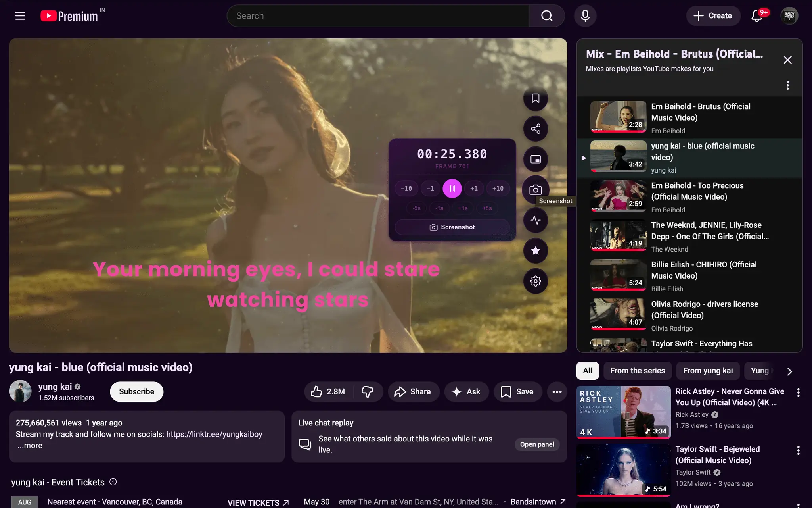Close the Mix playlist panel

[788, 60]
